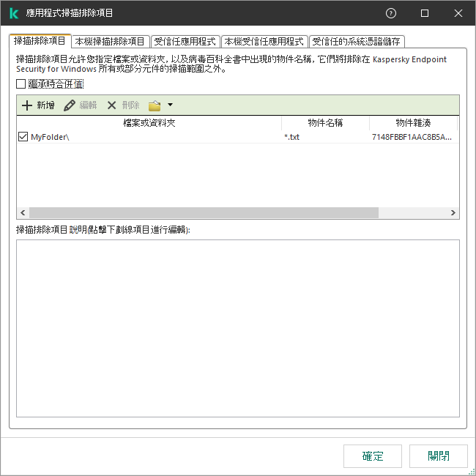Open the 本機掃描排除項目 tab
The image size is (476, 476).
point(110,42)
